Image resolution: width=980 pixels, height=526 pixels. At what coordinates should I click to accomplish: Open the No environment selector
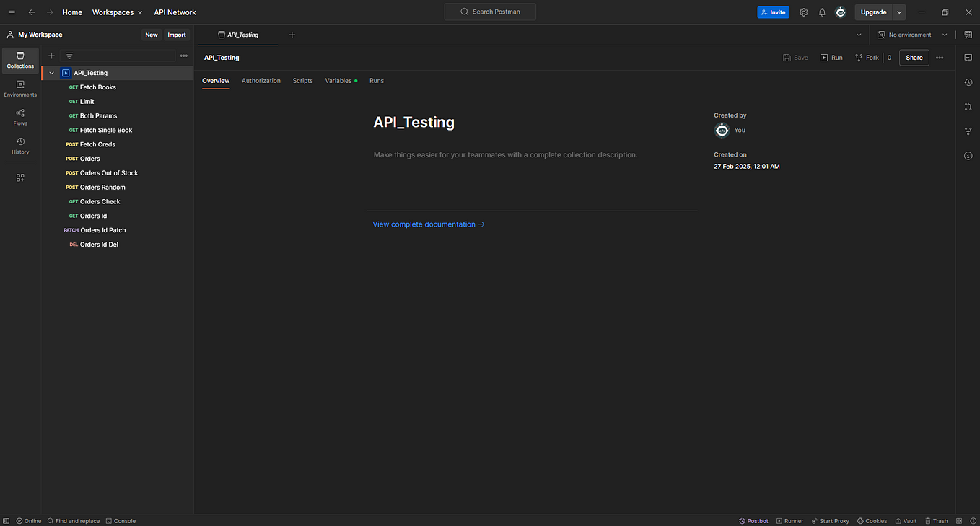pyautogui.click(x=912, y=35)
